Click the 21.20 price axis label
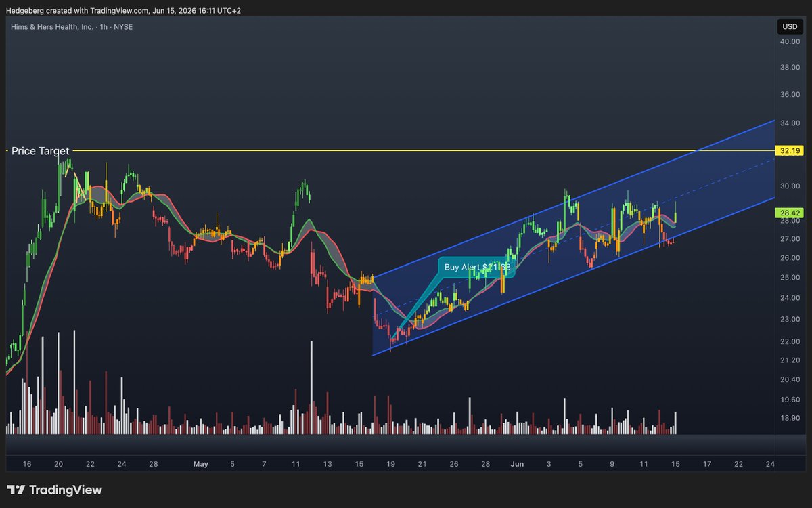 click(790, 360)
